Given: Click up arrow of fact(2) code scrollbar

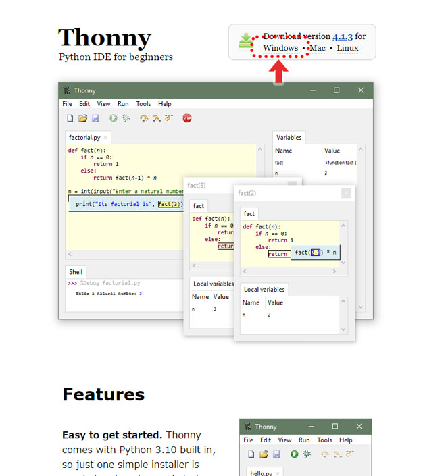Looking at the screenshot, I should point(343,226).
